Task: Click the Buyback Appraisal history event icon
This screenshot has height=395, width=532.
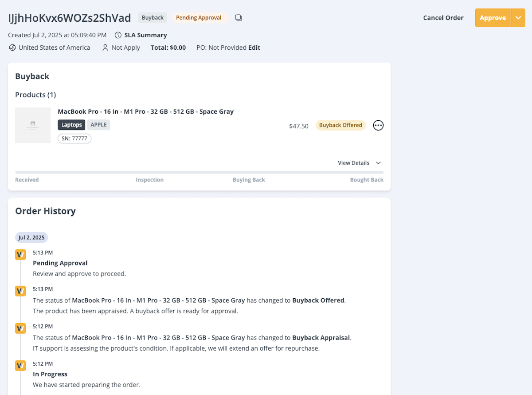Action: pos(20,328)
